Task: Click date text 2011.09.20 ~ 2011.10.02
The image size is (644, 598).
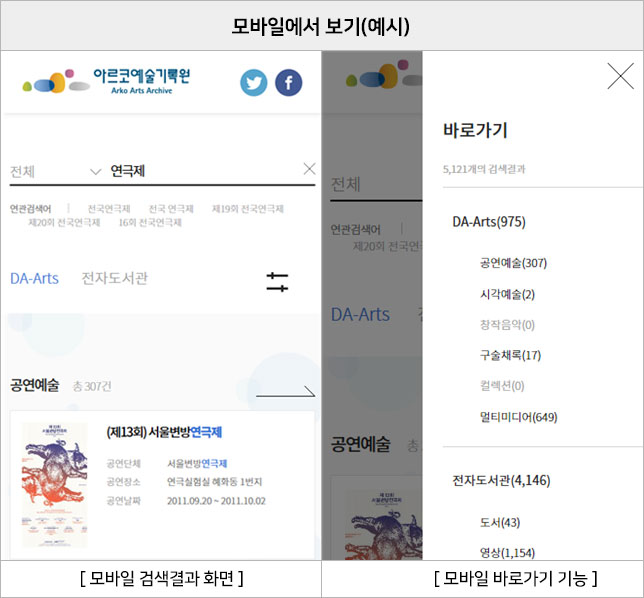Action: click(x=216, y=501)
